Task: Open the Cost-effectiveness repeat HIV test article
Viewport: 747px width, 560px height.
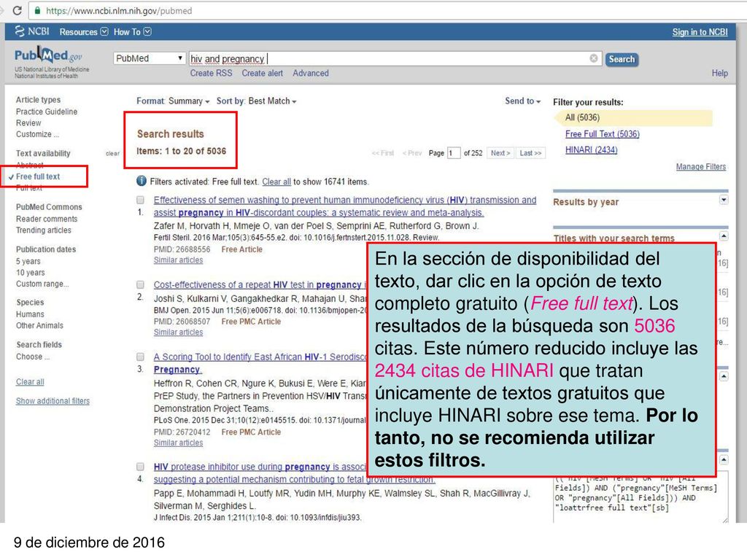Action: 260,285
